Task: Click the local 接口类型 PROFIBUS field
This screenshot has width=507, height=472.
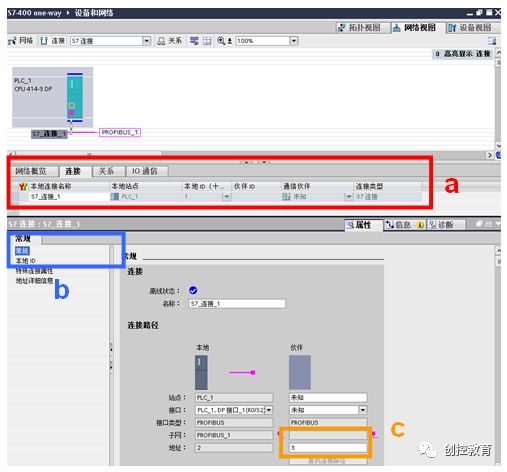Action: click(234, 423)
